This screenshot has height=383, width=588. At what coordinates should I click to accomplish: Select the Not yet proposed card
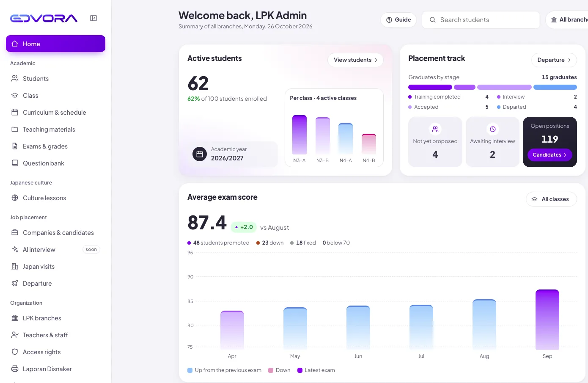(x=435, y=142)
